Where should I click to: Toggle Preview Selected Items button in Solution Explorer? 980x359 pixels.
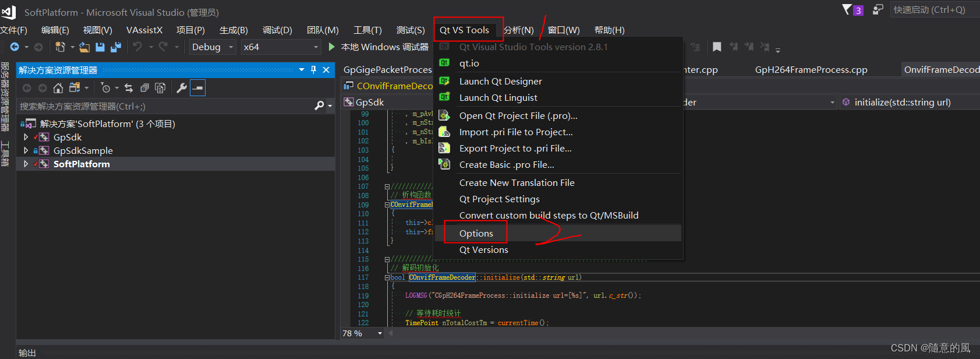click(198, 88)
